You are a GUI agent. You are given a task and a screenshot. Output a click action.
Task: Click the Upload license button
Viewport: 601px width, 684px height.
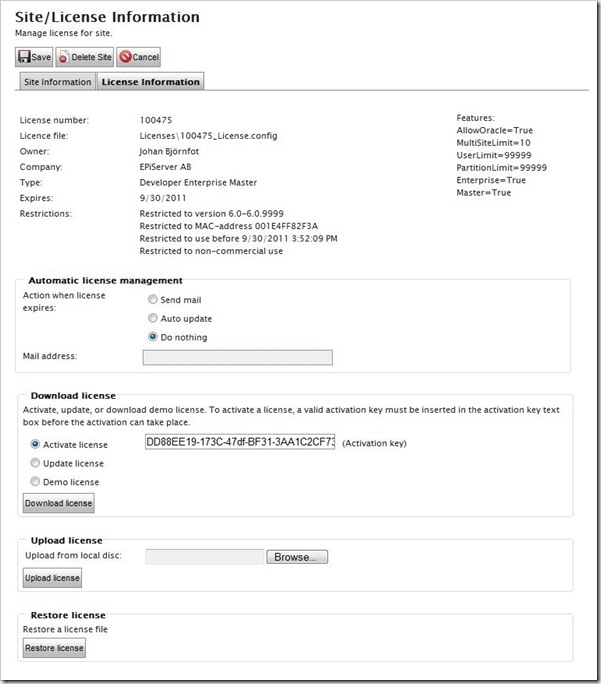[52, 578]
